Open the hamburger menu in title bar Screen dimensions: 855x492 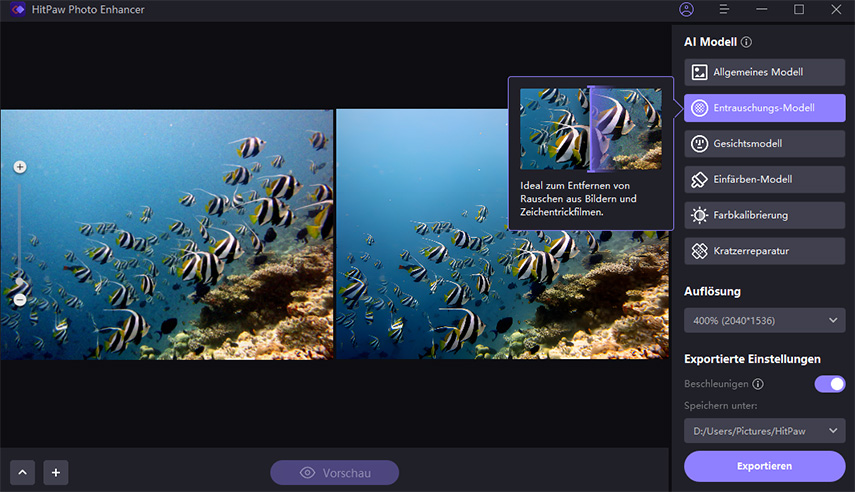coord(724,10)
